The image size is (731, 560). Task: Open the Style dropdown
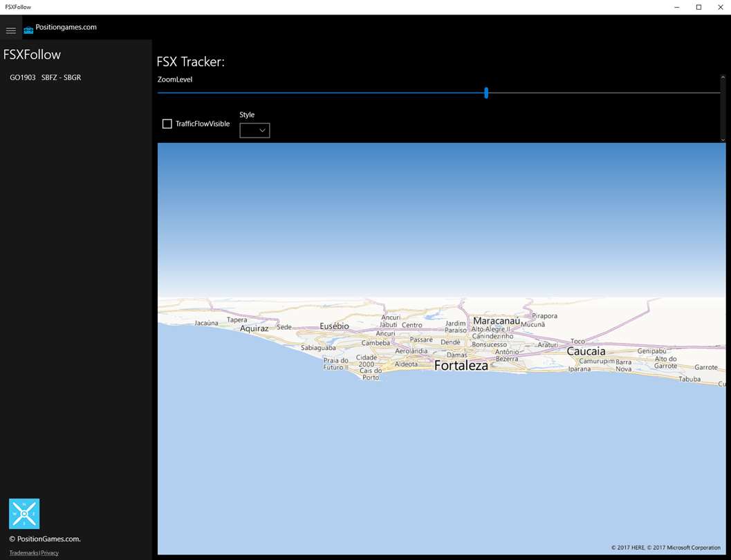(255, 131)
